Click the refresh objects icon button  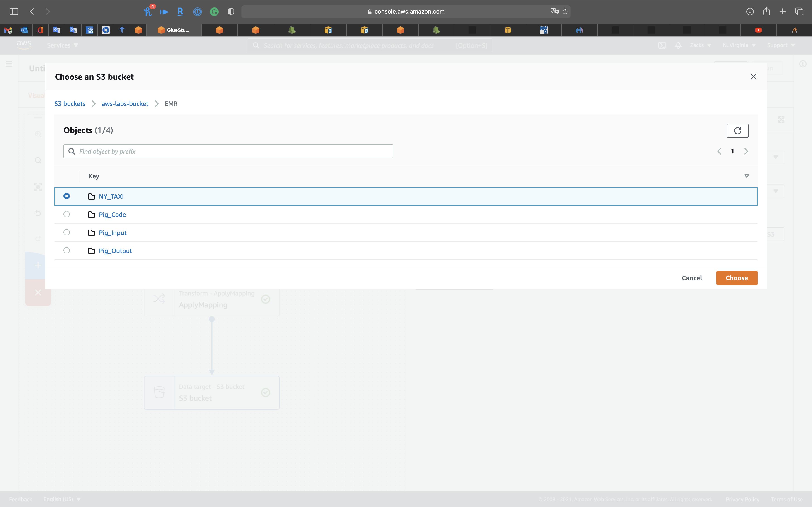point(737,131)
